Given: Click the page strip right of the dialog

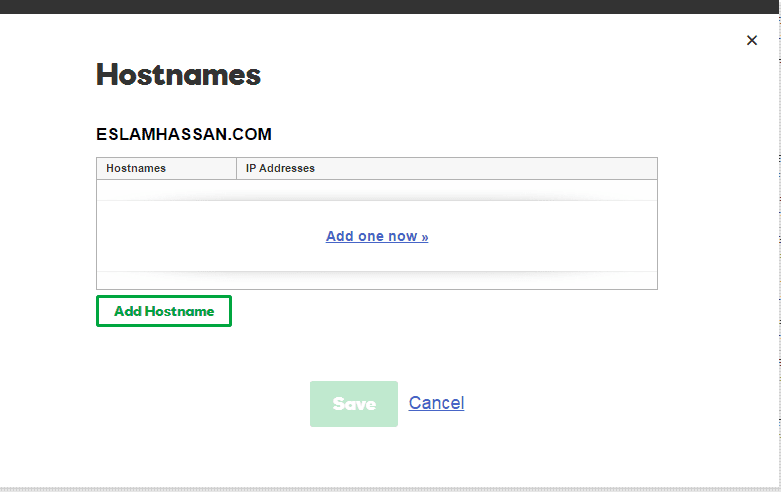Looking at the screenshot, I should (778, 250).
